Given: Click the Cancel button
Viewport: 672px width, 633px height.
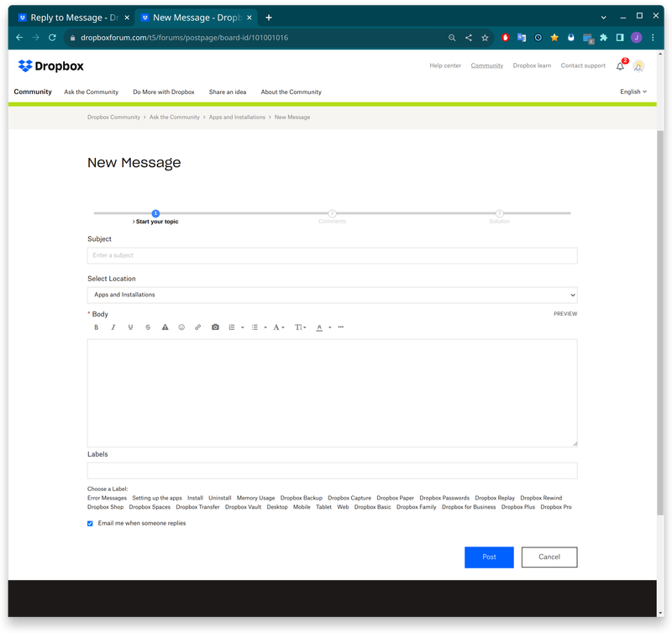Looking at the screenshot, I should (549, 557).
